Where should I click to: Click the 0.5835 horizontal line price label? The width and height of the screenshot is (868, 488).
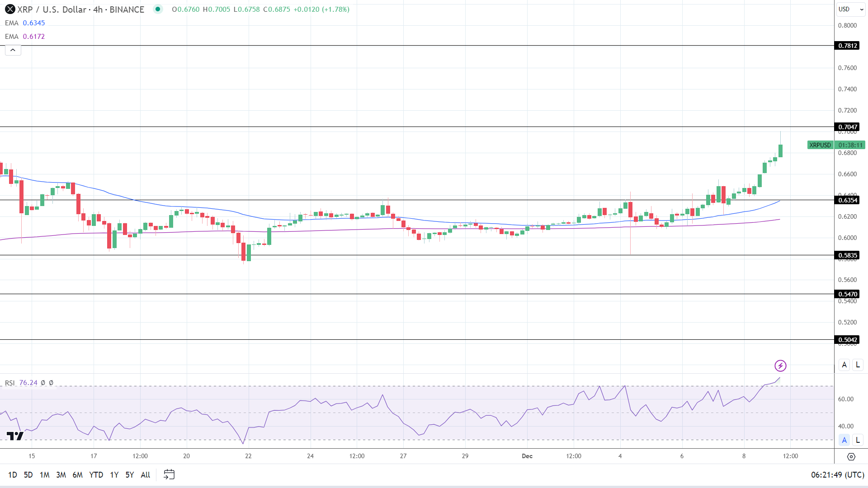847,255
